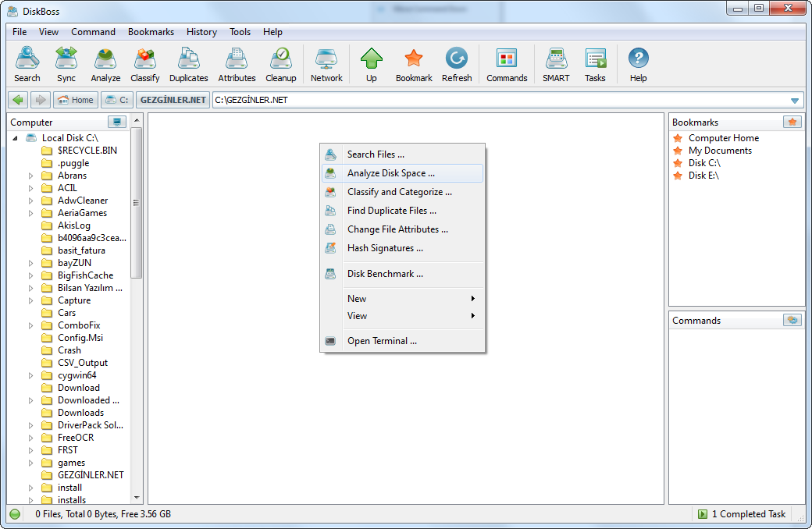
Task: Expand the Abrans folder
Action: tap(30, 176)
